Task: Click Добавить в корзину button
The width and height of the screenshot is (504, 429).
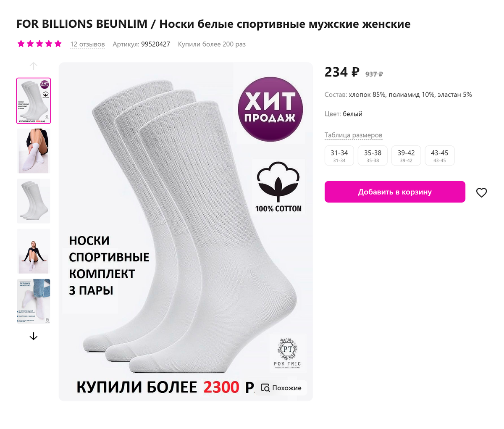Action: pyautogui.click(x=395, y=192)
